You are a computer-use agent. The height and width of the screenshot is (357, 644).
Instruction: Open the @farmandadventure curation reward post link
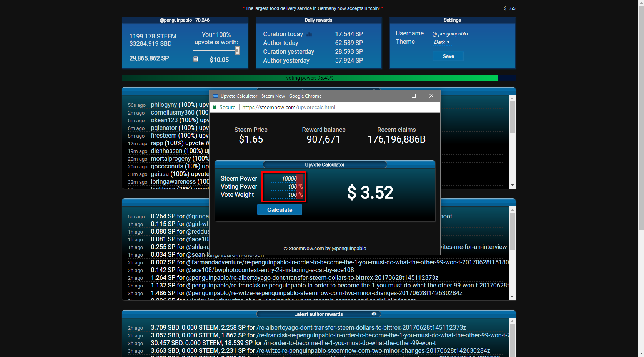click(x=347, y=262)
